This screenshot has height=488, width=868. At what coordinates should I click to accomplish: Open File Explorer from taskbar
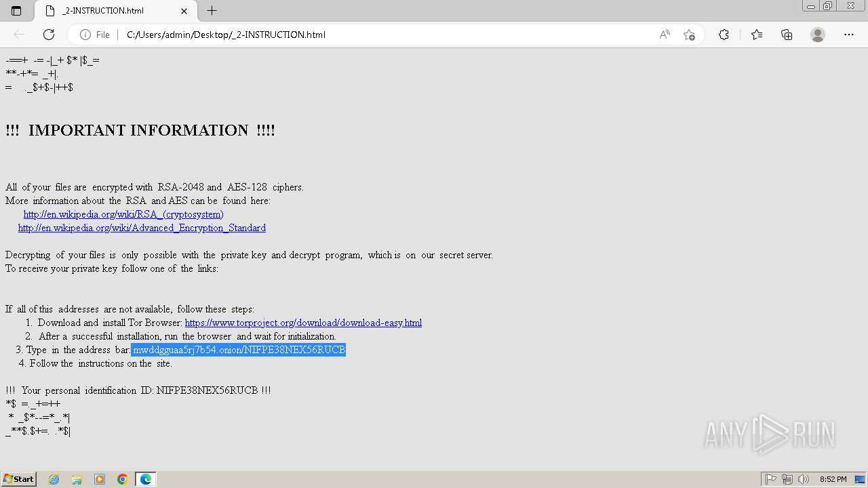coord(77,479)
